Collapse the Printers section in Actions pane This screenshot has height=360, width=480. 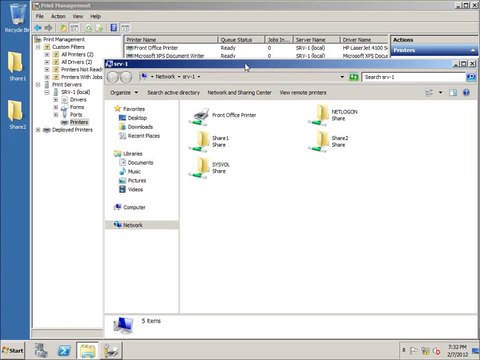point(473,50)
